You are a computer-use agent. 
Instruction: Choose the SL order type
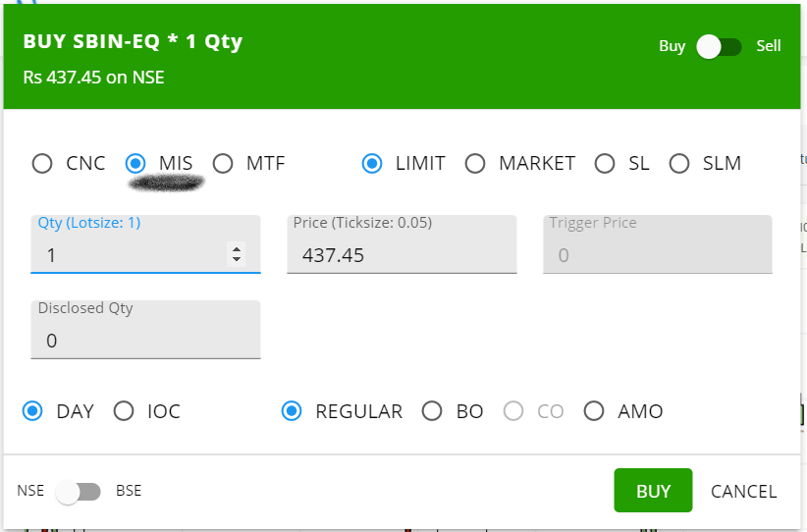click(x=605, y=164)
